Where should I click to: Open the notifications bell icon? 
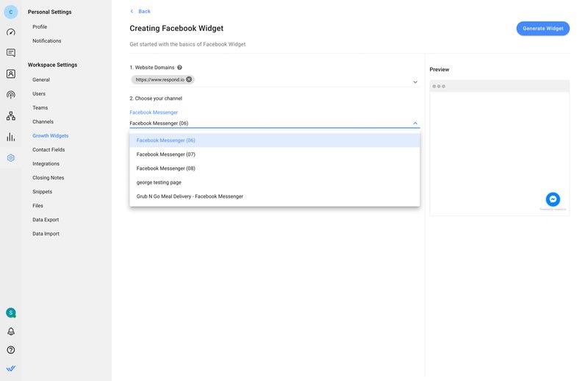(11, 331)
